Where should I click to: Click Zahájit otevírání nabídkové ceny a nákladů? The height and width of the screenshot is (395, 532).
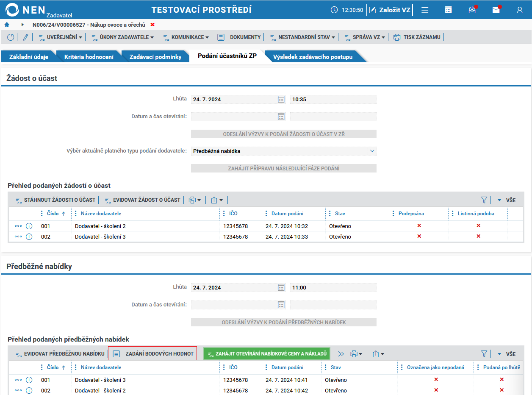click(267, 353)
